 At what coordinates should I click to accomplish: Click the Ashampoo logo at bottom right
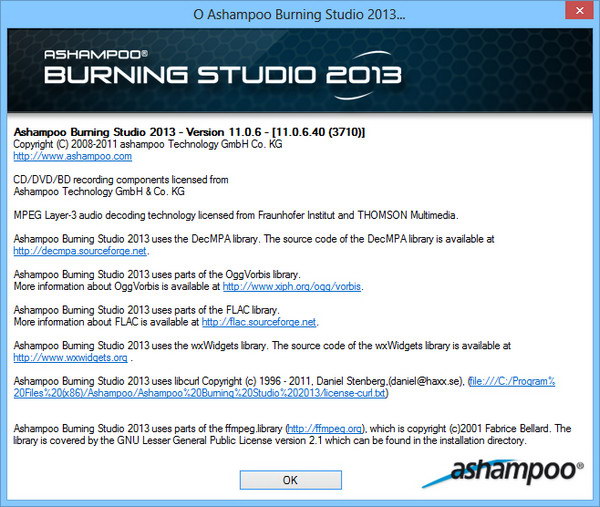tap(503, 473)
